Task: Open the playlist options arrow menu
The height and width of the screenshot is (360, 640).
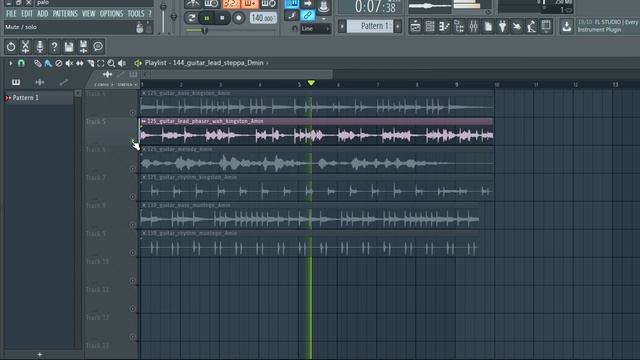Action: tap(11, 63)
